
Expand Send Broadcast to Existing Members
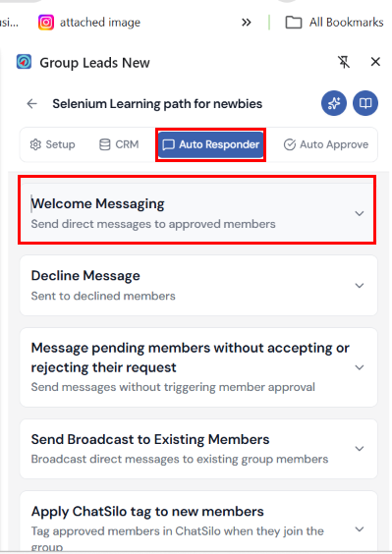coord(360,449)
